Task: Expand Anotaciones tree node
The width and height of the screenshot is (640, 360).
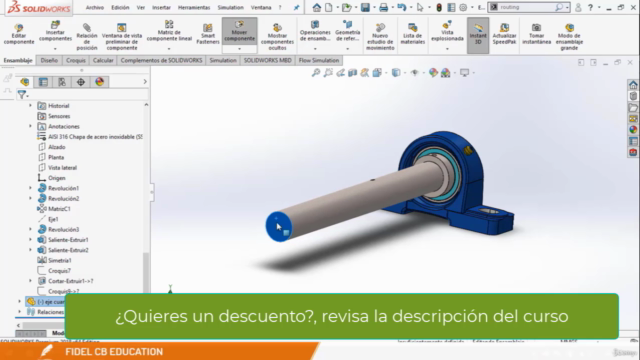Action: 30,126
